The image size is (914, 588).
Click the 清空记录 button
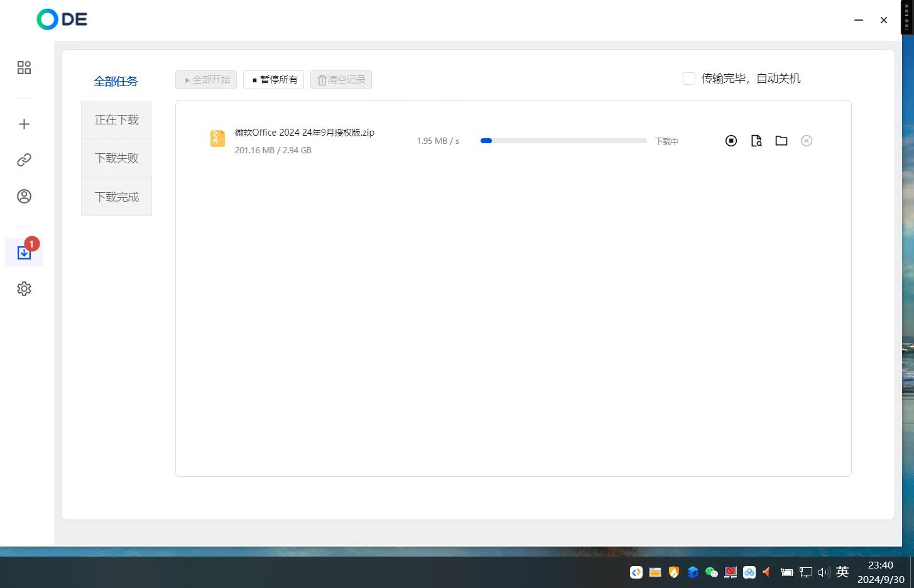pos(341,80)
